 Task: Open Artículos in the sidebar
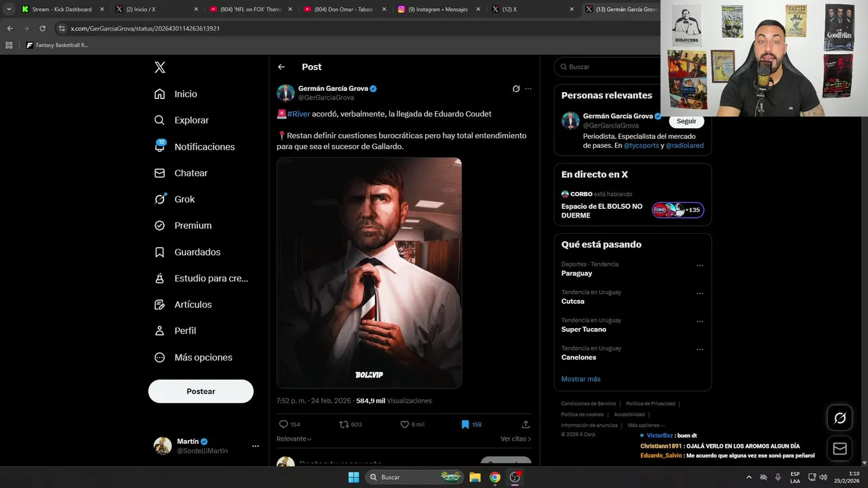pyautogui.click(x=183, y=304)
